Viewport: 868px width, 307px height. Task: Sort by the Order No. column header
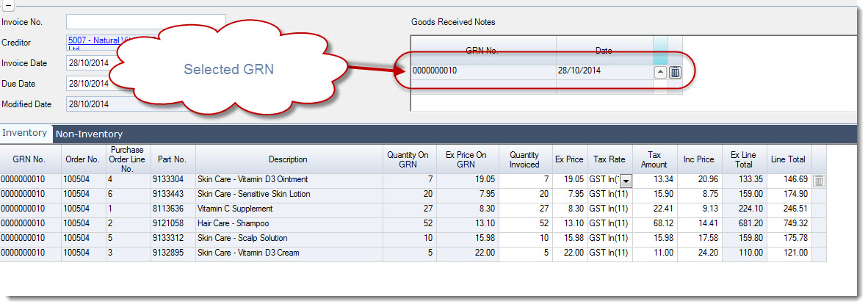coord(84,159)
